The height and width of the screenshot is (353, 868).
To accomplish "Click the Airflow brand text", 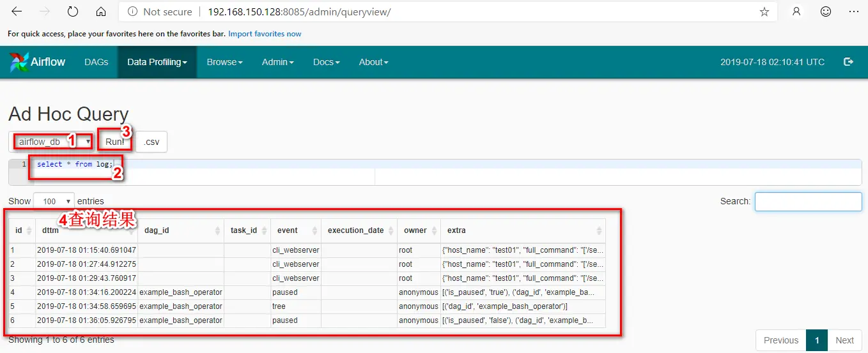I will (48, 62).
